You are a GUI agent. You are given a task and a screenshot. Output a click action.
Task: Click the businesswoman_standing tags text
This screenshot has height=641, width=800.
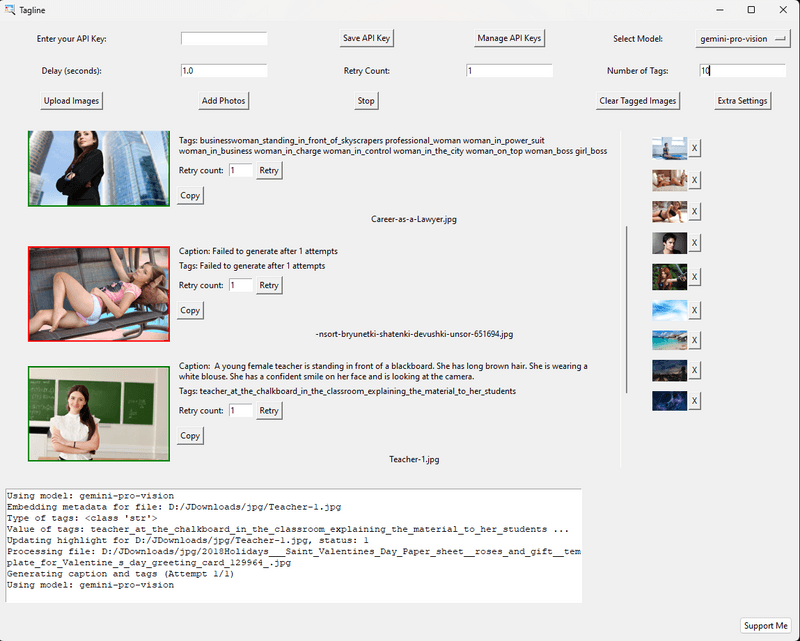pos(393,146)
